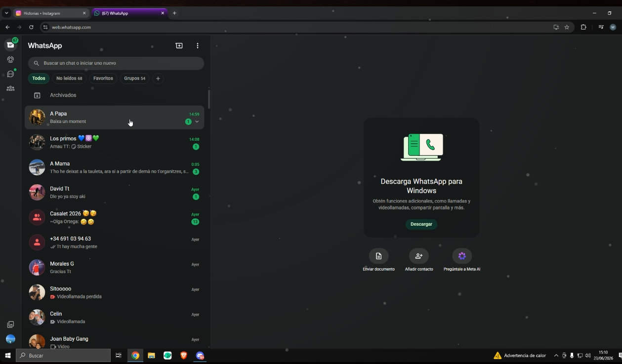
Task: Open the Celin chat
Action: [x=114, y=318]
